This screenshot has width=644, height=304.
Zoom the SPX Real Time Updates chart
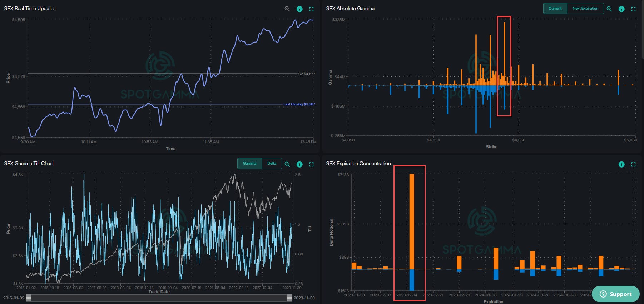coord(287,9)
